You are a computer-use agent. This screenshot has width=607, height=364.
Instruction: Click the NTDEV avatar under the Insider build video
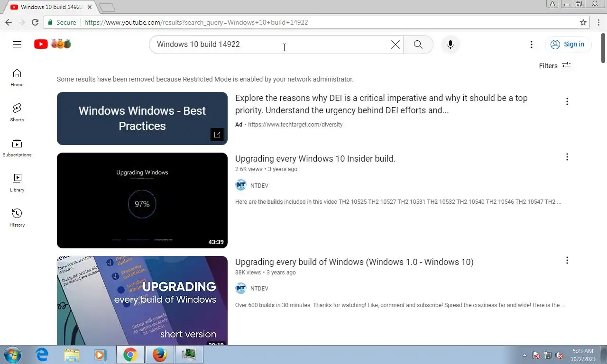(x=241, y=185)
